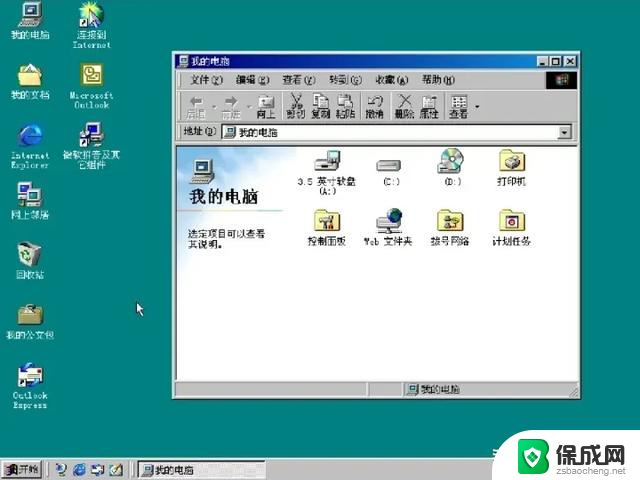The image size is (640, 480).
Task: Click the 粘贴 paste toolbar button
Action: (x=345, y=107)
